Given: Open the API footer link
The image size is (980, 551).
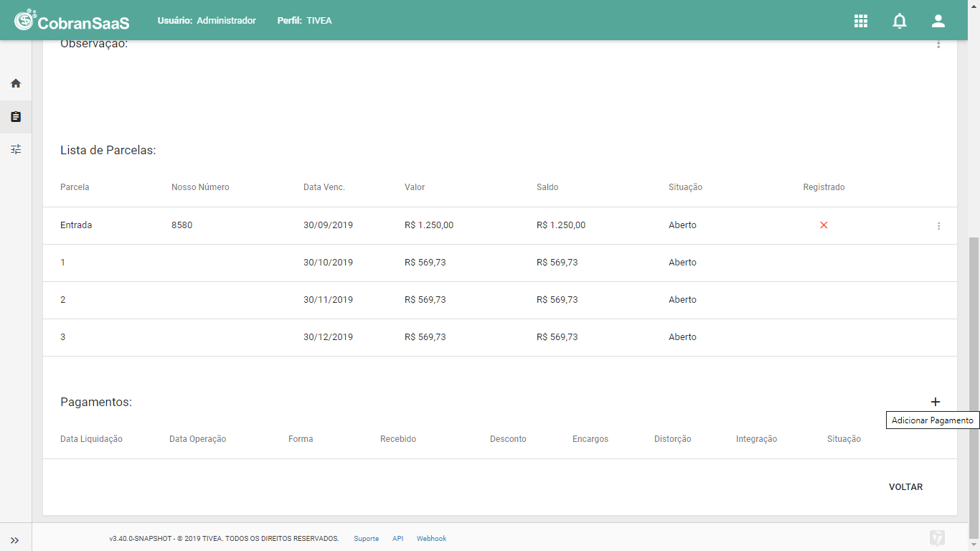Looking at the screenshot, I should pos(397,539).
